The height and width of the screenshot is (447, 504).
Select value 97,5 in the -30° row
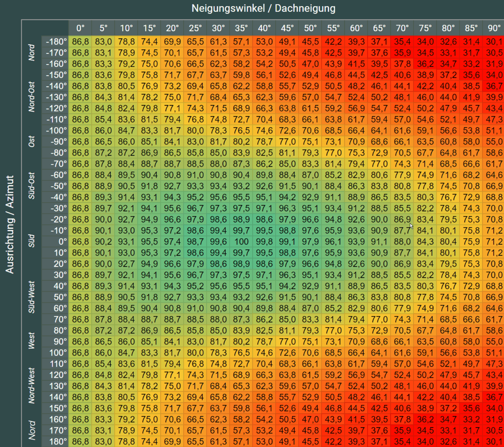coord(241,208)
